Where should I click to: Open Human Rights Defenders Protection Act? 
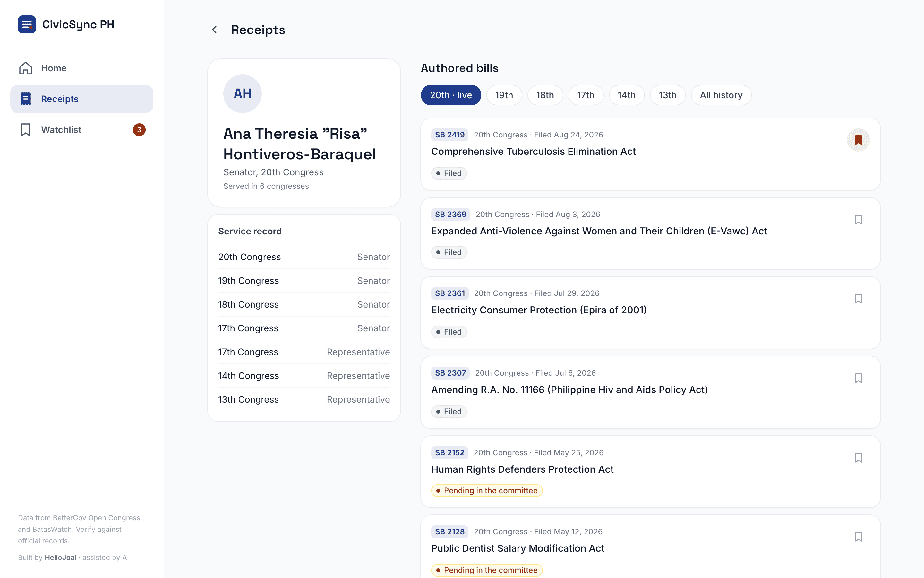point(522,469)
